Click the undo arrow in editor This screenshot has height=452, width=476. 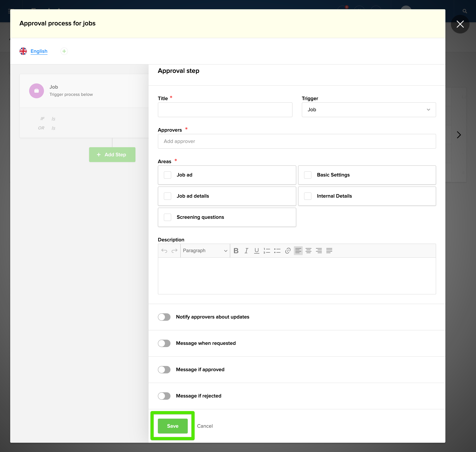[x=164, y=251]
